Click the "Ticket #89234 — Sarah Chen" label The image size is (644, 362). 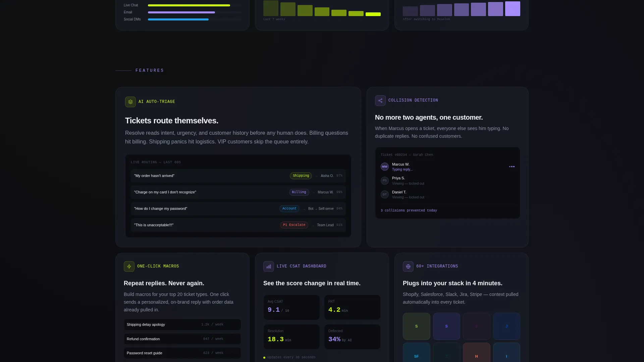407,155
